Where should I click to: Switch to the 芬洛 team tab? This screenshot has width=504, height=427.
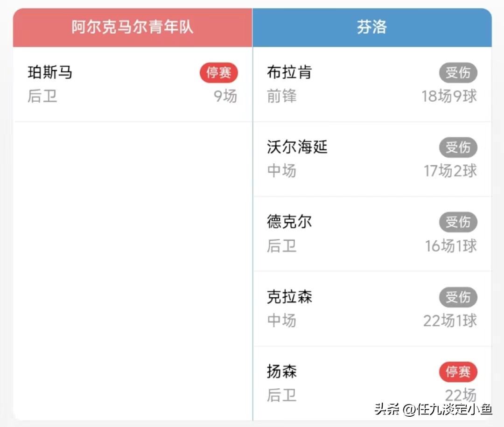[x=372, y=28]
